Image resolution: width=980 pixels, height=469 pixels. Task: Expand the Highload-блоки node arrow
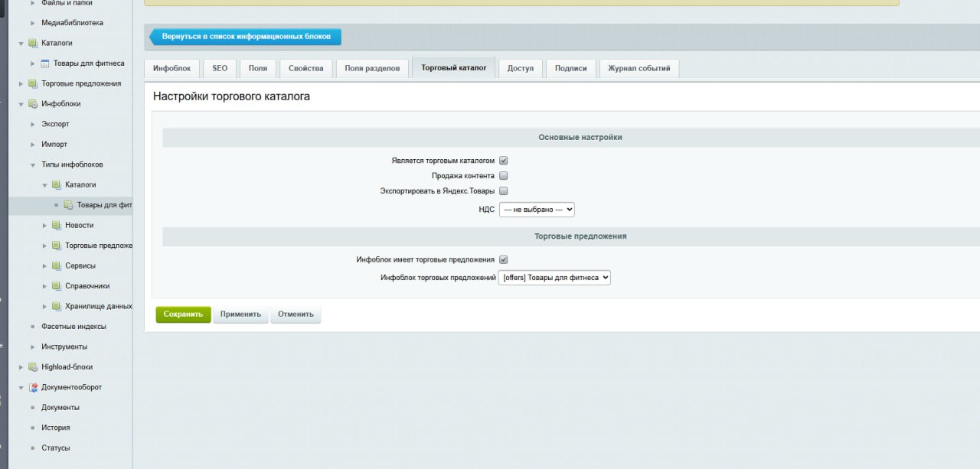point(21,367)
